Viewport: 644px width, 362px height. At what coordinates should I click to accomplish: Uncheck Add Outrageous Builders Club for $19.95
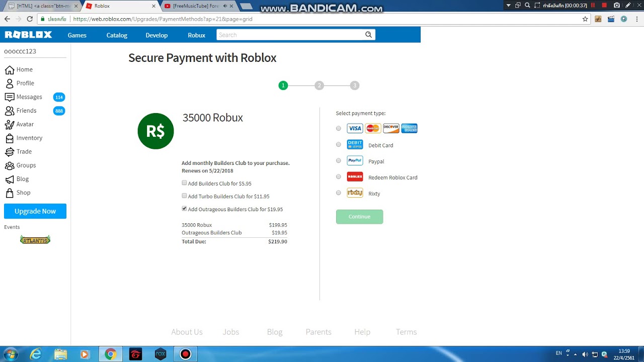pyautogui.click(x=184, y=209)
